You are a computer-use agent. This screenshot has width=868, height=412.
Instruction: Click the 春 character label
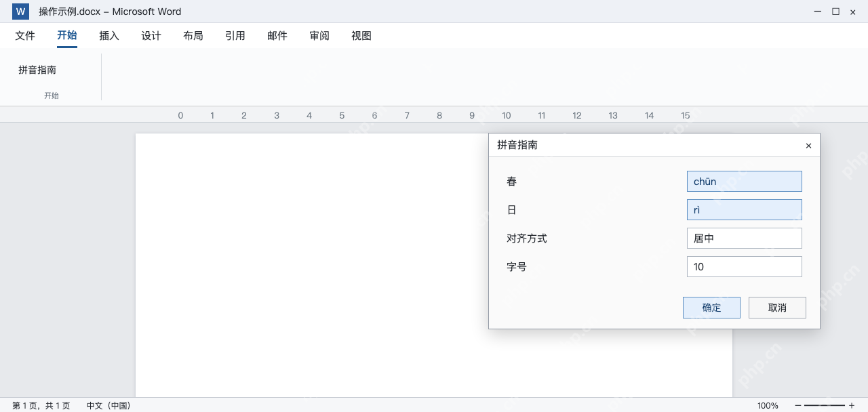point(512,182)
